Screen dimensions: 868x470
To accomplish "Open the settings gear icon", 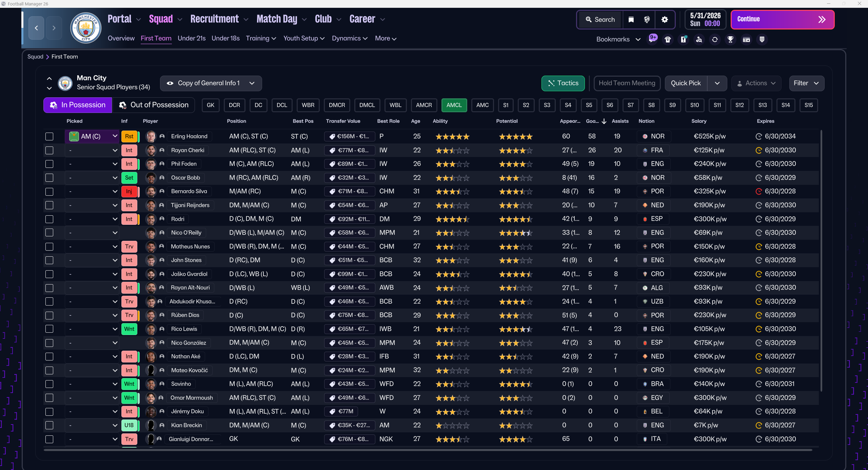I will [665, 19].
